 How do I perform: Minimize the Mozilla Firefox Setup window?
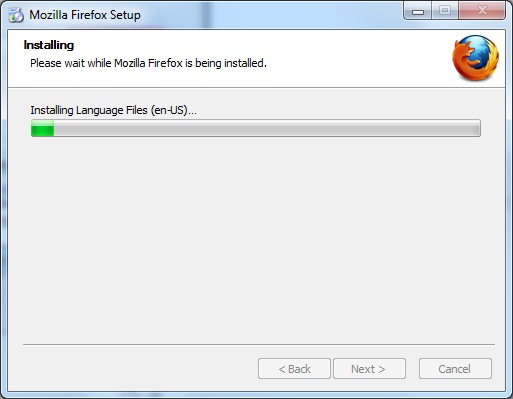pyautogui.click(x=418, y=11)
